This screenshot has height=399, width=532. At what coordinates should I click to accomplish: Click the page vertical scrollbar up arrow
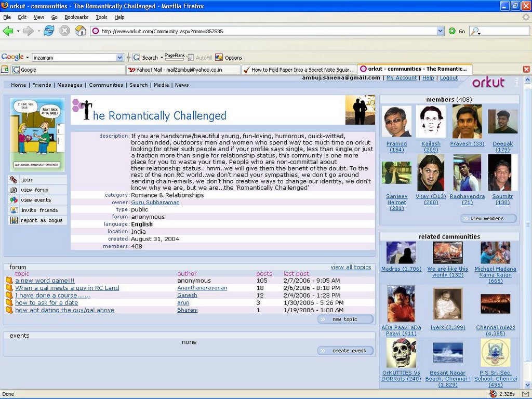pyautogui.click(x=527, y=80)
